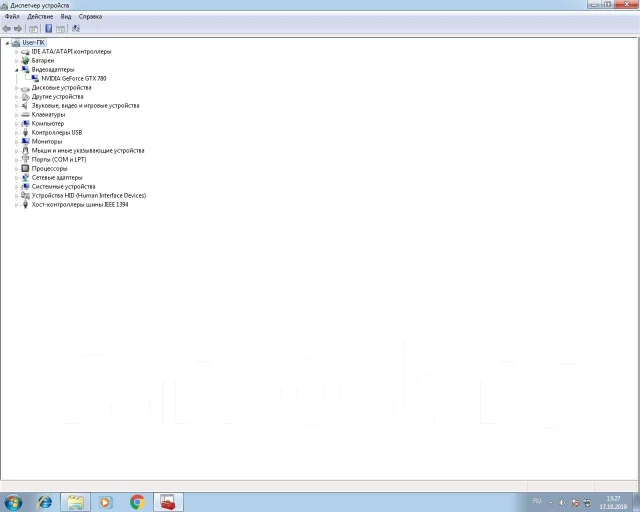Select the Контроллеры USB label
Viewport: 640px width, 512px height.
click(x=57, y=133)
